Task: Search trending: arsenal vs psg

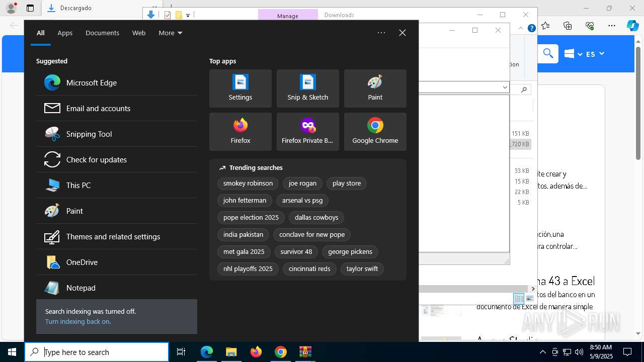Action: (x=302, y=200)
